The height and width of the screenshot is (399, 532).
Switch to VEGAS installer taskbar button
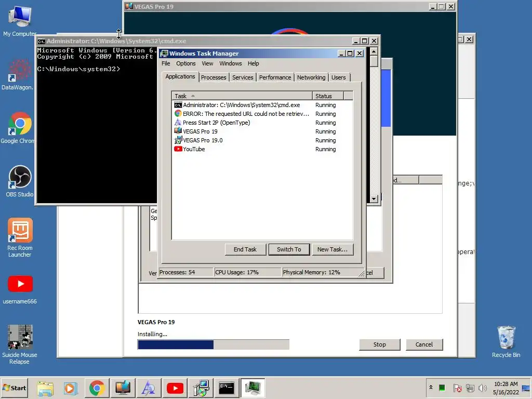point(201,388)
